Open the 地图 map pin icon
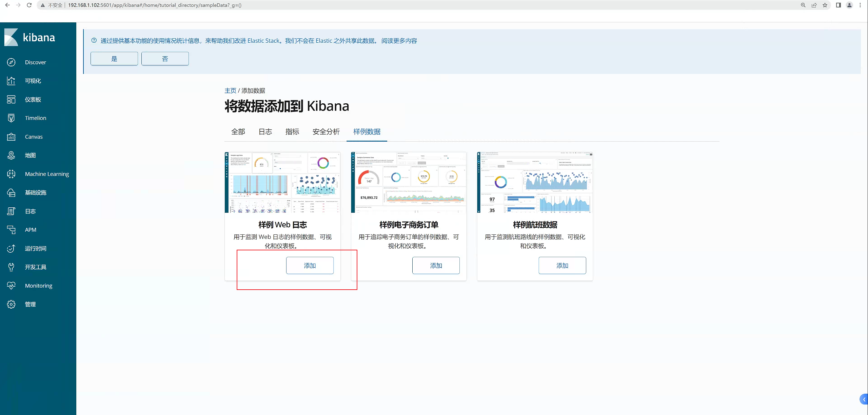This screenshot has height=415, width=868. [11, 155]
